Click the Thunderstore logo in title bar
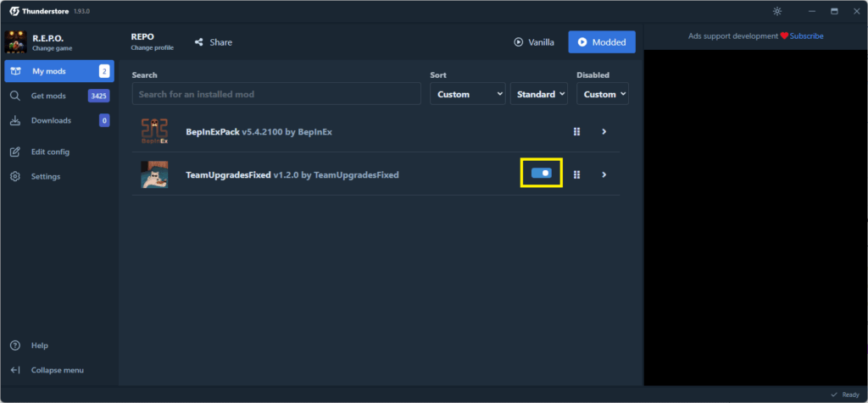 point(14,11)
